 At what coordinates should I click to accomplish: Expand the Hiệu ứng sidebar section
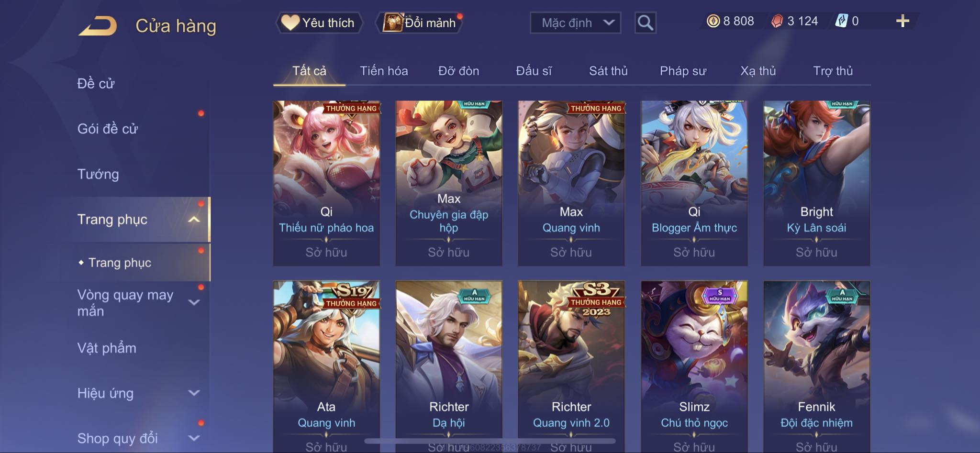pyautogui.click(x=194, y=393)
